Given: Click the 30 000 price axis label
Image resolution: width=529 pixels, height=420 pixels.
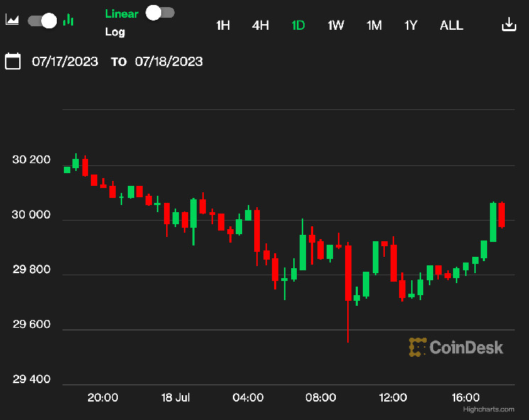Looking at the screenshot, I should [x=31, y=214].
